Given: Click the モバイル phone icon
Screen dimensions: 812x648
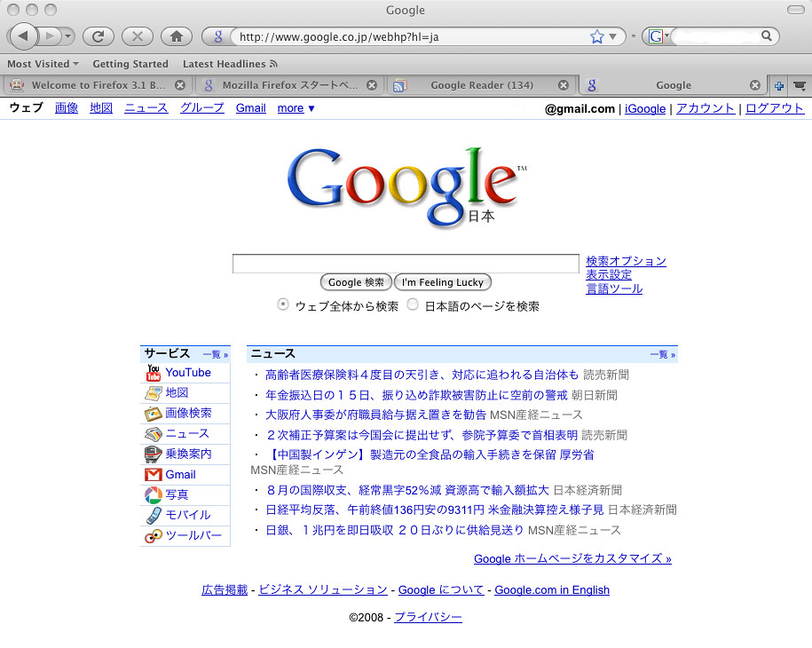Looking at the screenshot, I should point(154,516).
